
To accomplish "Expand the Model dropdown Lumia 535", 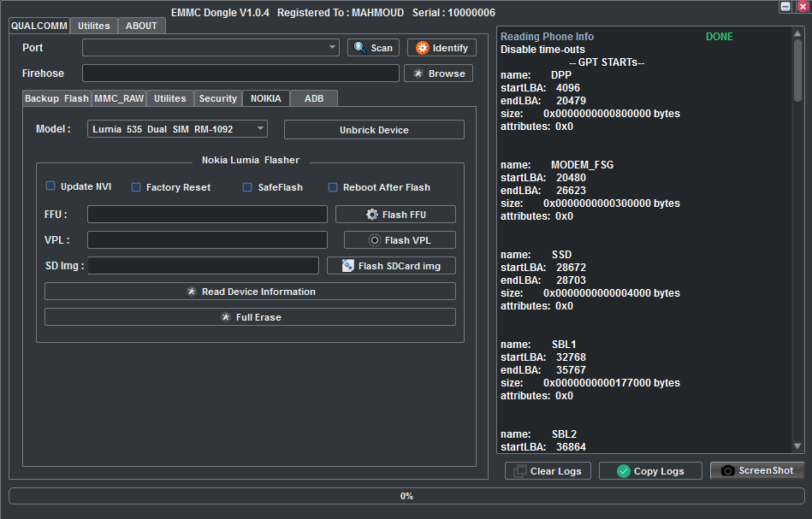I will [x=260, y=128].
